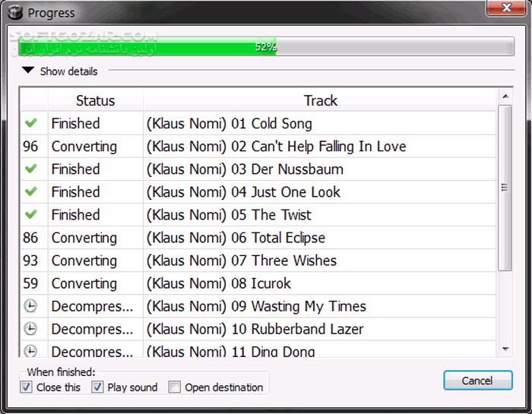Viewport: 532px width, 414px height.
Task: Click the clock icon for 09 Wasting My Times
Action: 31,306
